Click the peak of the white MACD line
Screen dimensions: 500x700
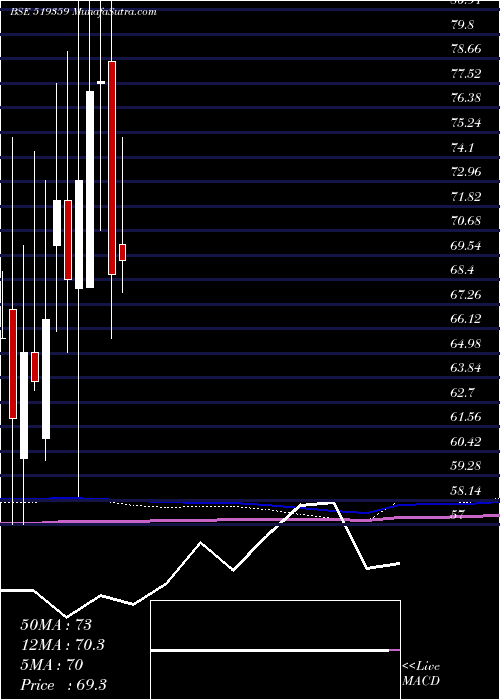333,503
